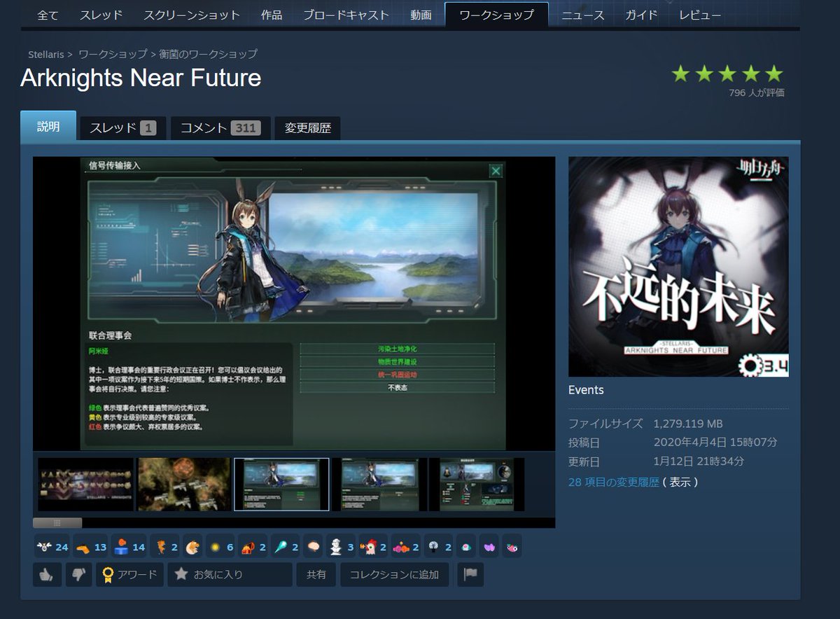Viewport: 840px width, 619px height.
Task: Click the main screenshot viewer image
Action: click(x=294, y=304)
